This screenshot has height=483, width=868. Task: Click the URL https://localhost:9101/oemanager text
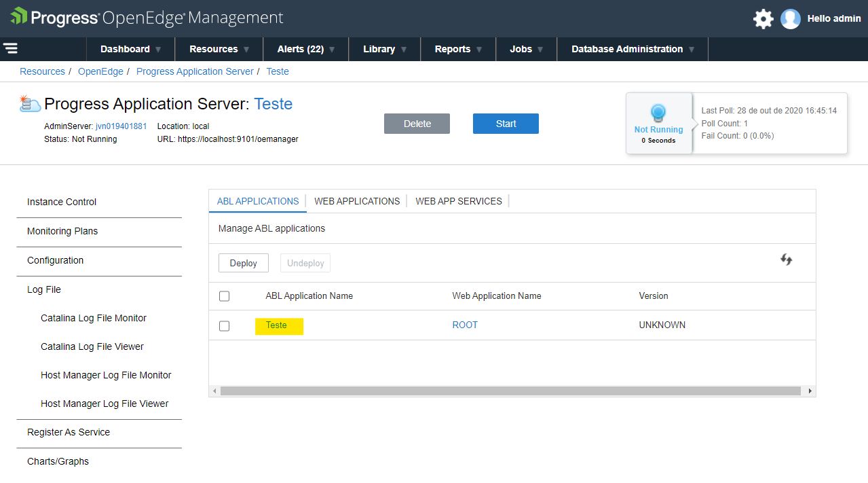pos(228,139)
